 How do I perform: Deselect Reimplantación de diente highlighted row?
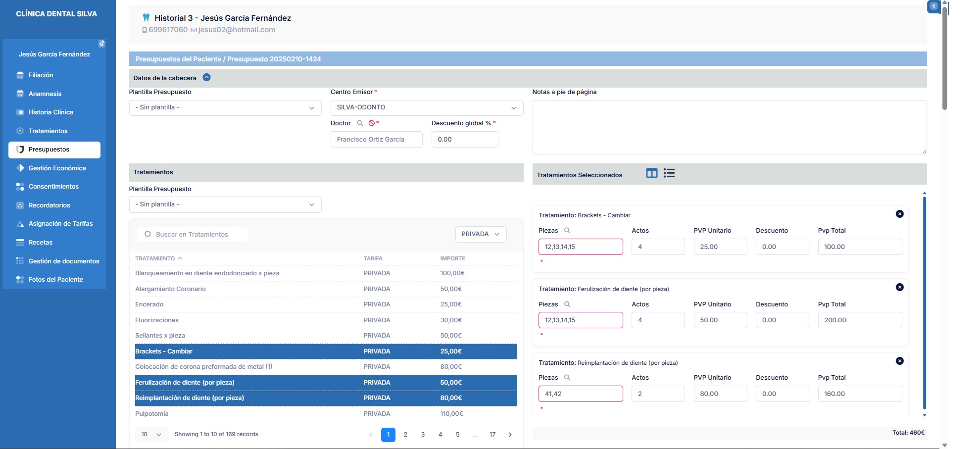(326, 398)
